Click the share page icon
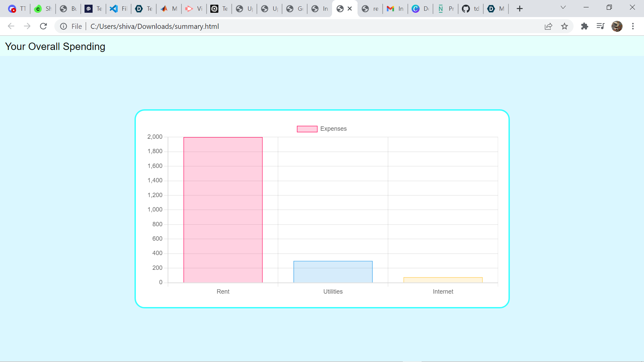The image size is (644, 362). tap(548, 26)
